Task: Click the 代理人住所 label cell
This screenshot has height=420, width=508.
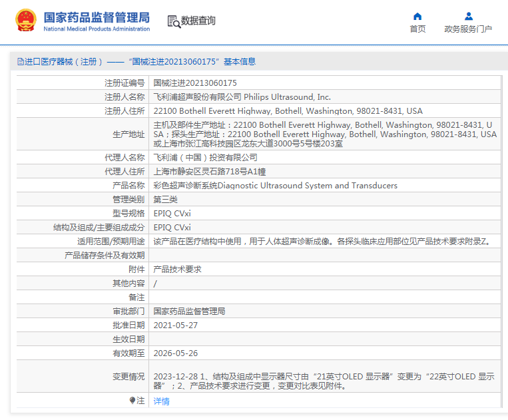Action: (83, 172)
